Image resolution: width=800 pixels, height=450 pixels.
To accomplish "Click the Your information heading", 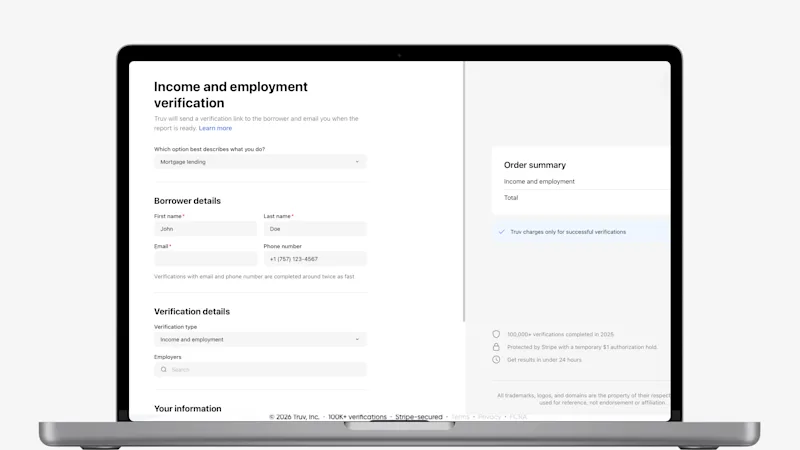I will point(188,409).
